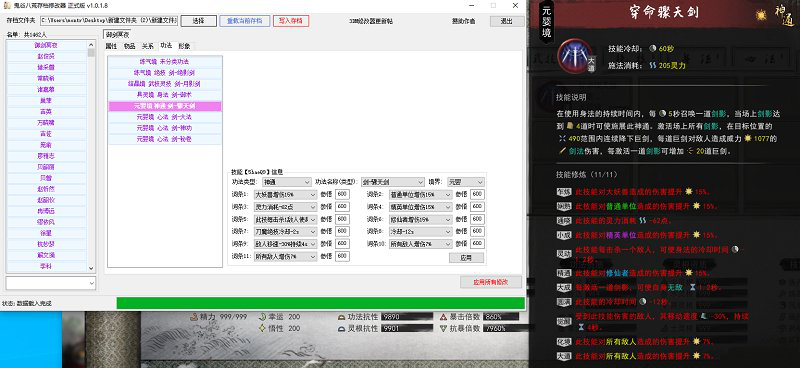Select the 具灵境 身法 skill row

165,95
